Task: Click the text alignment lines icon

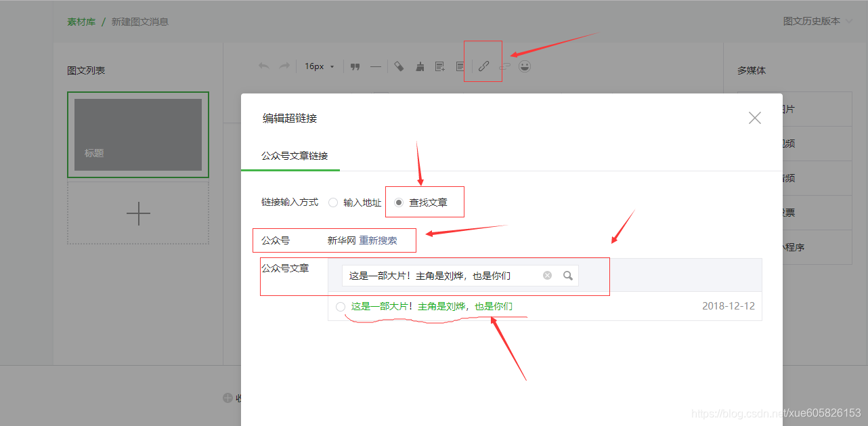Action: [460, 66]
